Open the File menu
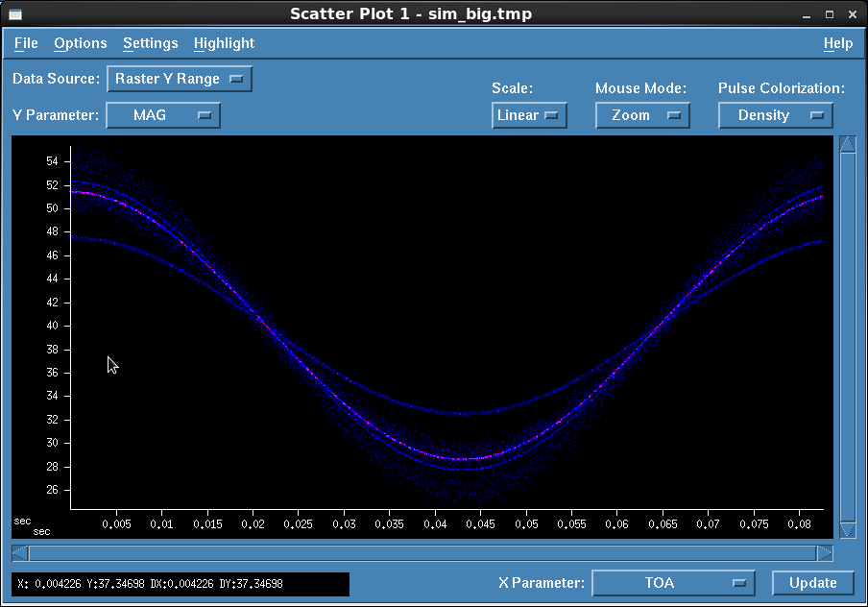 pyautogui.click(x=26, y=43)
